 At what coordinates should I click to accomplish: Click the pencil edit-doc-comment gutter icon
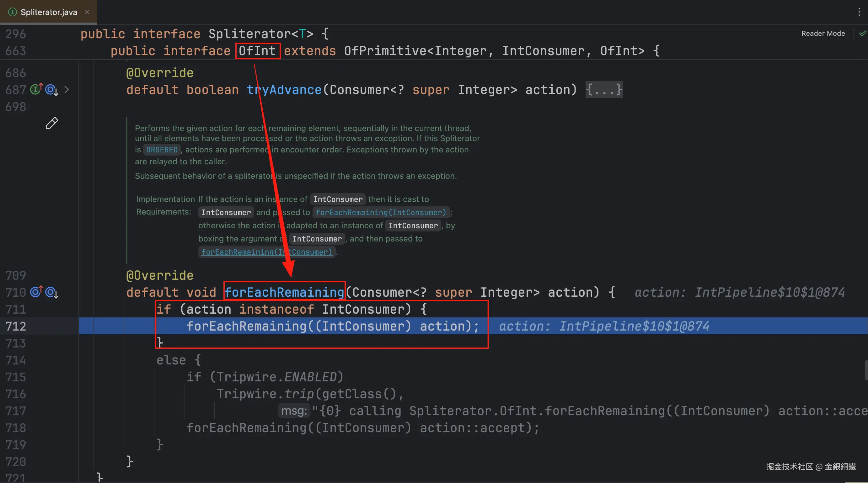click(51, 123)
